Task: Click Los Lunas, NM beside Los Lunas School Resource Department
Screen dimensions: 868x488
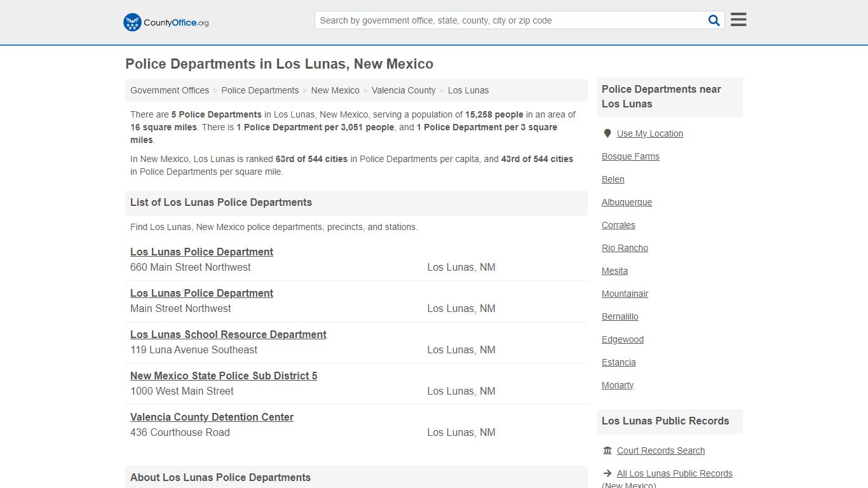Action: click(x=461, y=350)
